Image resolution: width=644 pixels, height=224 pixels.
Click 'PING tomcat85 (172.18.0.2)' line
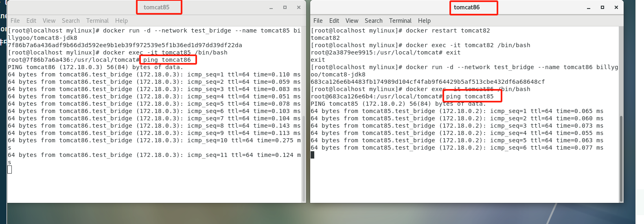398,104
